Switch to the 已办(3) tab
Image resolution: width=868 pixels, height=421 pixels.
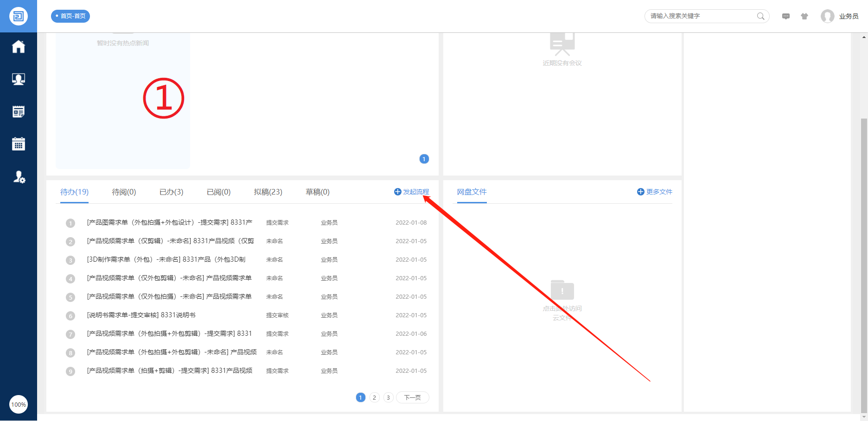171,192
